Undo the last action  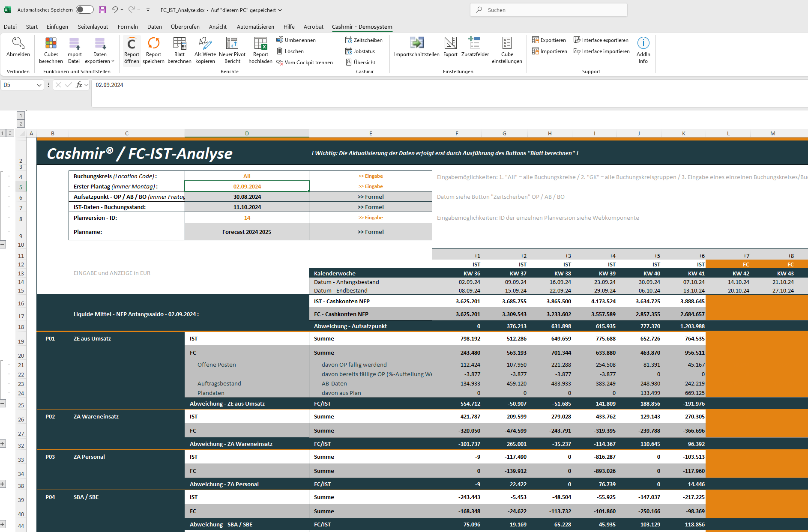[x=114, y=10]
